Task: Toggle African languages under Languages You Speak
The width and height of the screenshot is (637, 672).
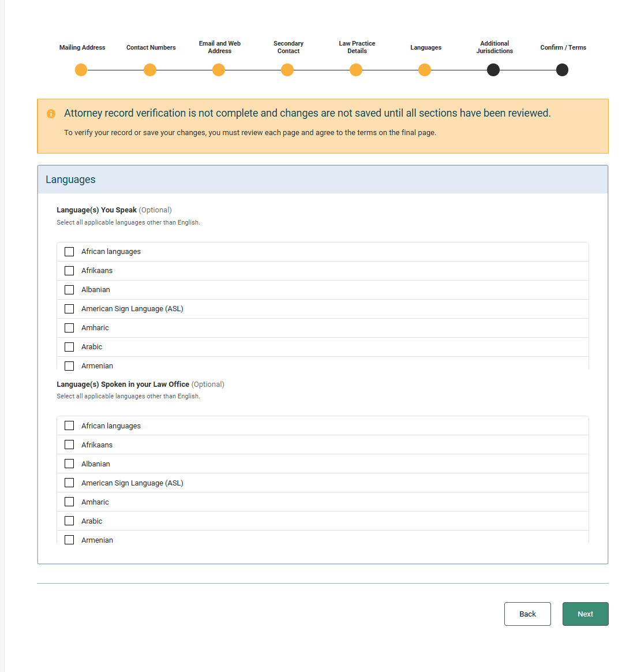Action: [x=69, y=252]
